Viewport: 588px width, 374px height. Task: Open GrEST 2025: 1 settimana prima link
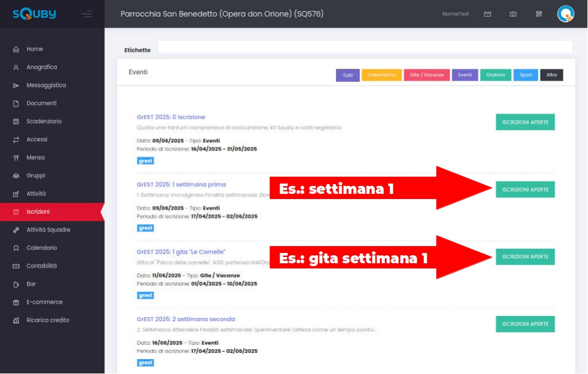click(181, 185)
